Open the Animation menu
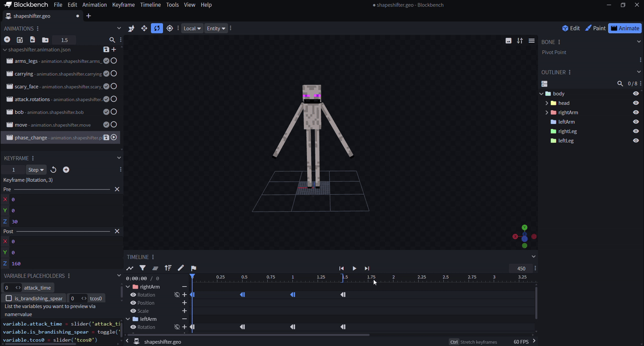The width and height of the screenshot is (644, 346). [95, 5]
